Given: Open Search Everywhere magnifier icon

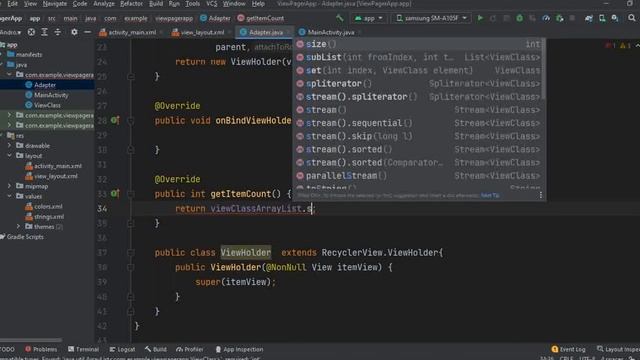Looking at the screenshot, I should [632, 18].
